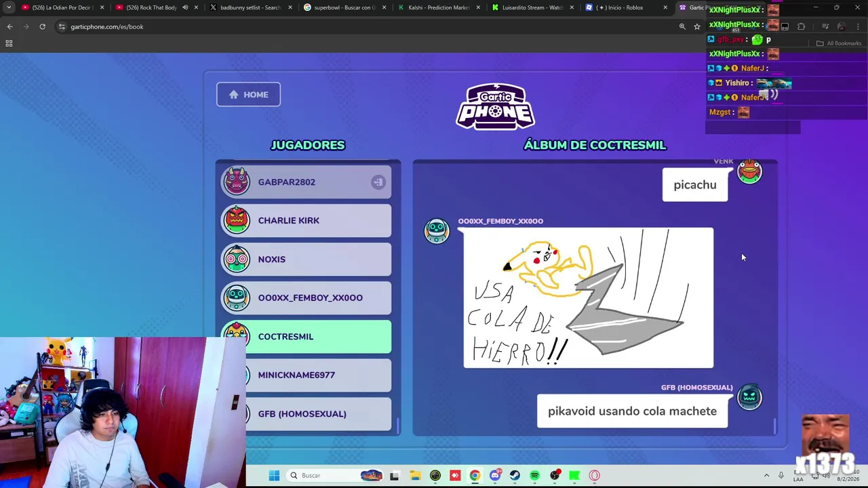Screen dimensions: 868x488
Task: Open the All Bookmarks folder
Action: click(840, 43)
